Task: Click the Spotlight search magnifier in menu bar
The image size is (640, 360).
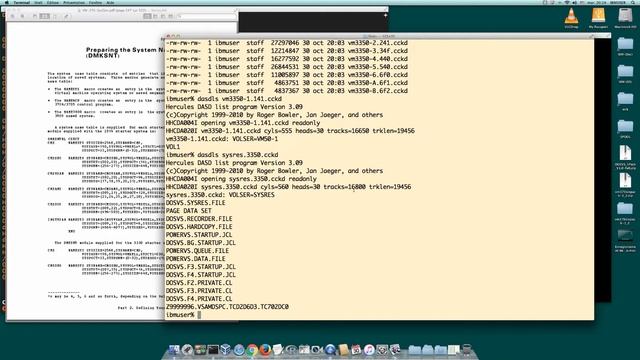Action: 633,2
